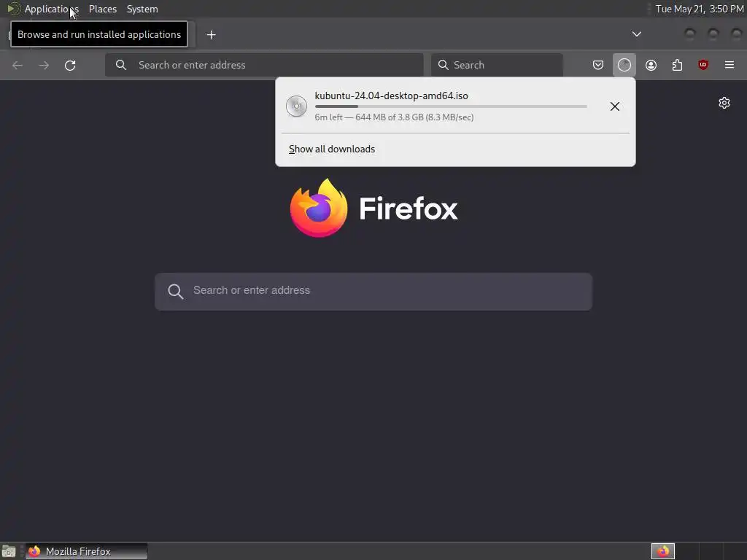Open a new tab with plus button
The image size is (747, 560).
pos(211,35)
